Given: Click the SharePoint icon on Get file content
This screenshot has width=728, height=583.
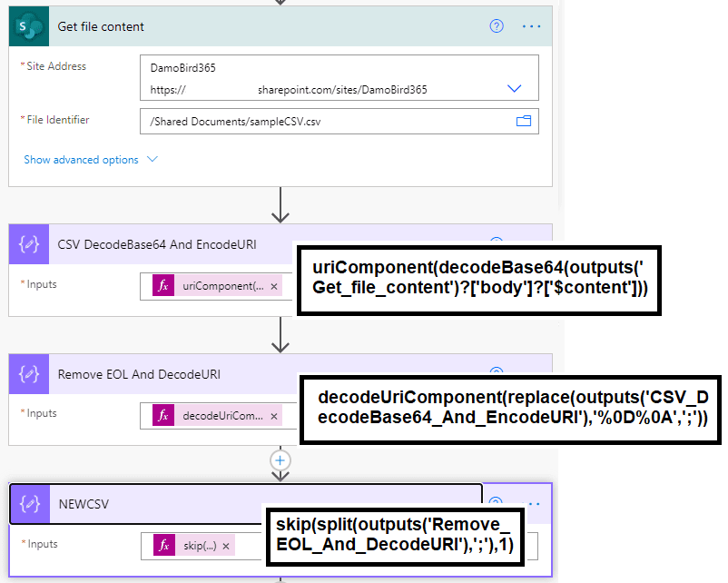Looking at the screenshot, I should (31, 26).
